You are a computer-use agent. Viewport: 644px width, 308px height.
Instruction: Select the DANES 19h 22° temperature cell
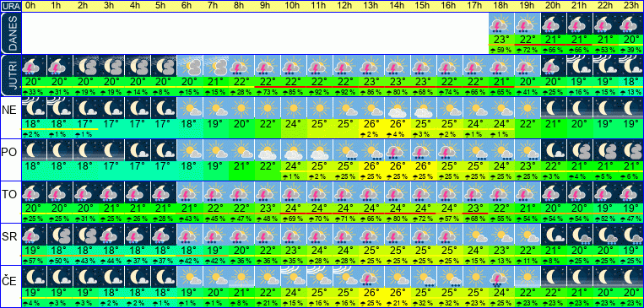(x=528, y=40)
